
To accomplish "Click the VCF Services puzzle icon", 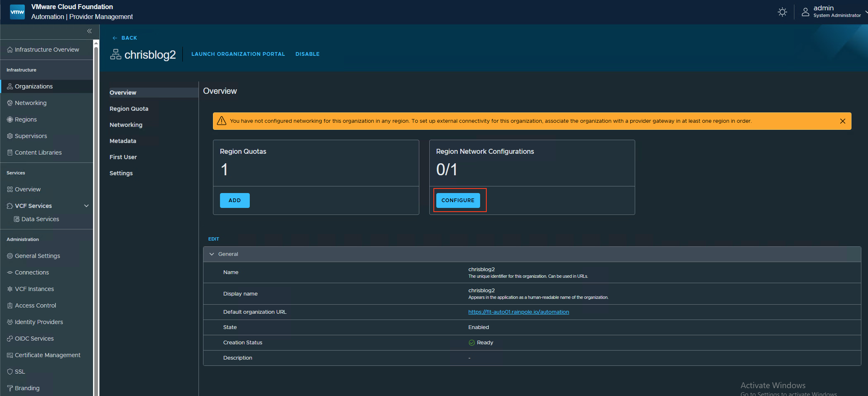I will coord(10,206).
